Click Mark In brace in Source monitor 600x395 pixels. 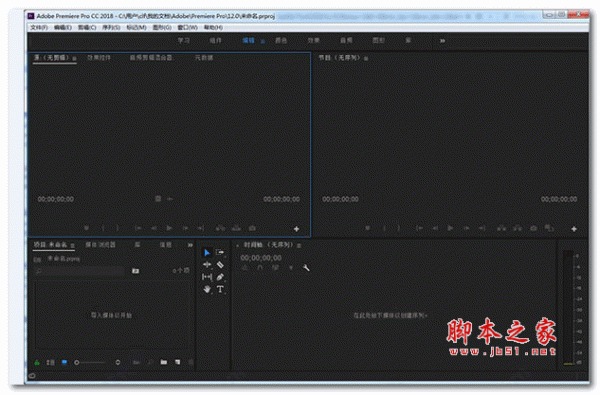[103, 228]
